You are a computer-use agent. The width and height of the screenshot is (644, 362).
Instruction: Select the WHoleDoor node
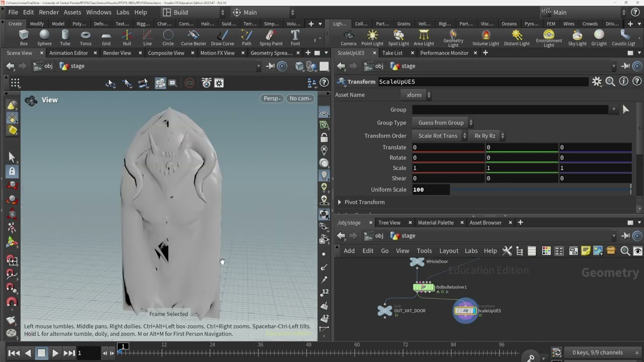[417, 261]
